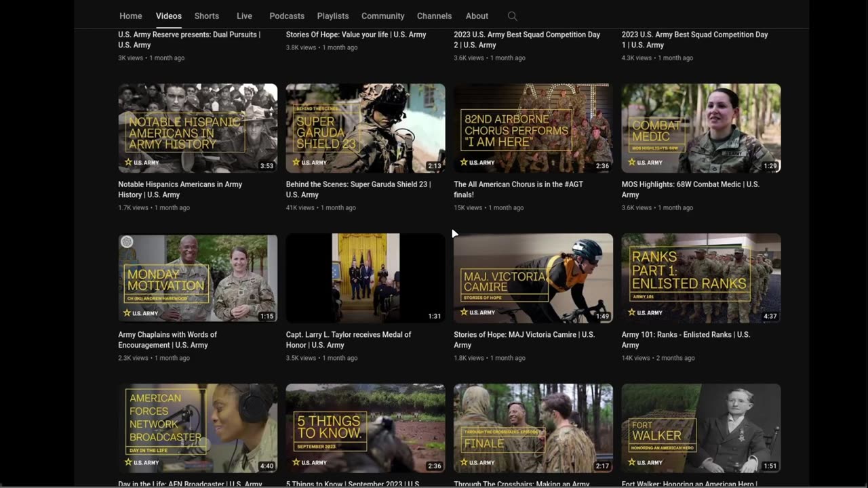Open the Combat Medic video thumbnail

[701, 128]
